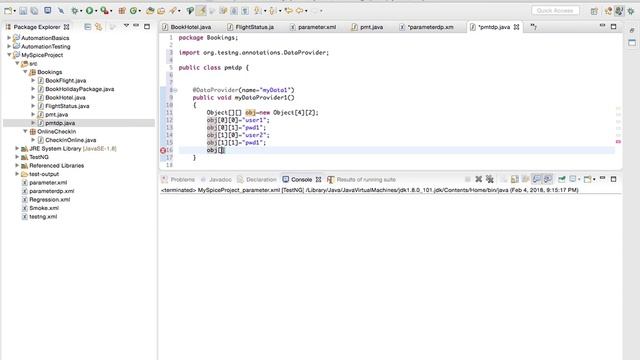Click Remove All Terminated Launches icon
Screen dimensions: 640x360
coord(489,179)
